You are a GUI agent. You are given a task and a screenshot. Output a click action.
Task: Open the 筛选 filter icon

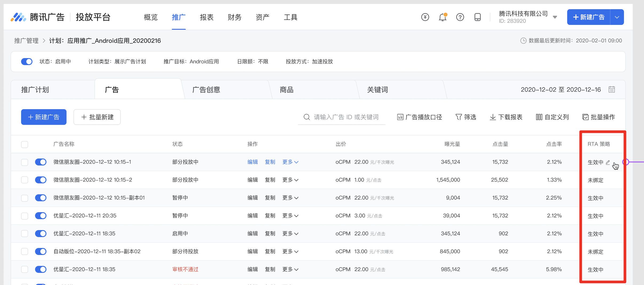(x=458, y=117)
